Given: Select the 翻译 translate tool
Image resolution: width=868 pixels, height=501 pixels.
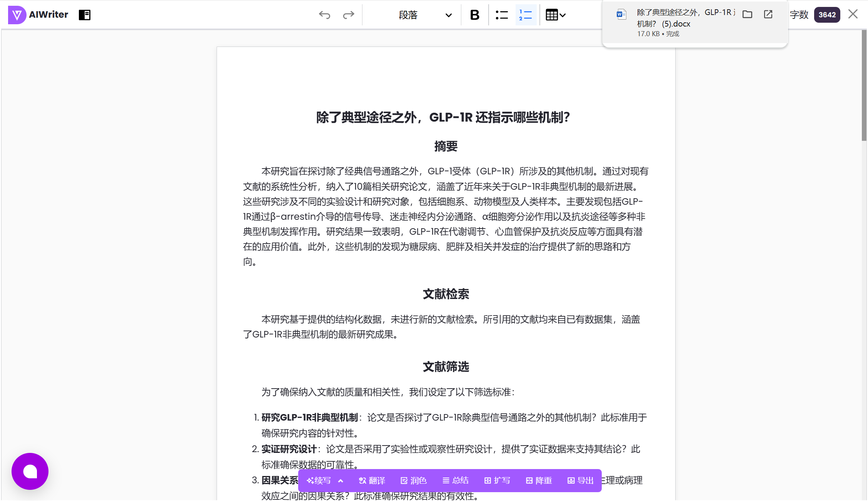Looking at the screenshot, I should click(371, 480).
